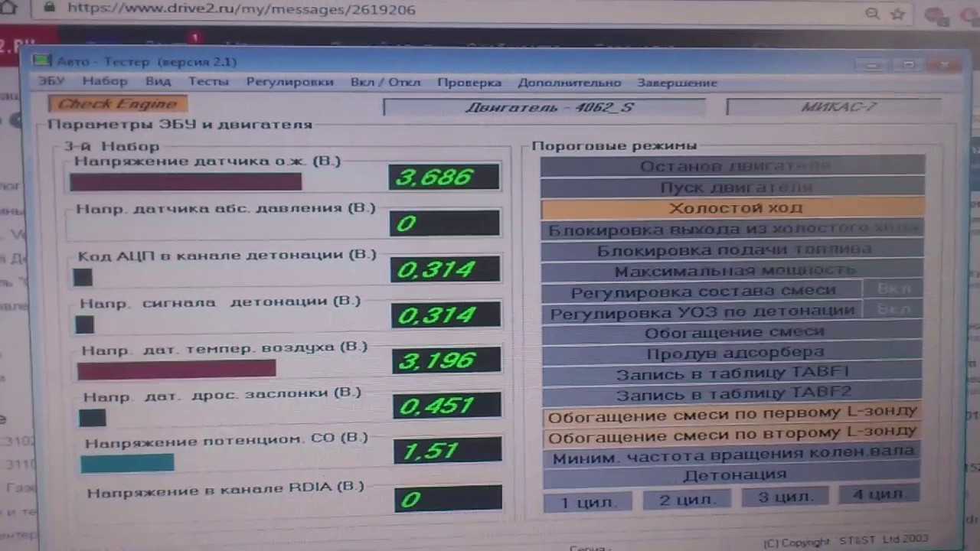
Task: Open the Проверка menu
Action: [469, 83]
